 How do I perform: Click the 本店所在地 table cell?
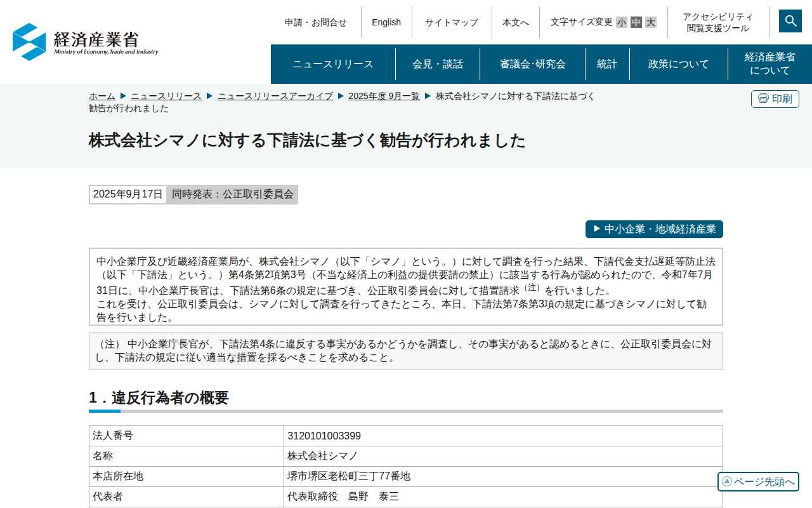187,476
